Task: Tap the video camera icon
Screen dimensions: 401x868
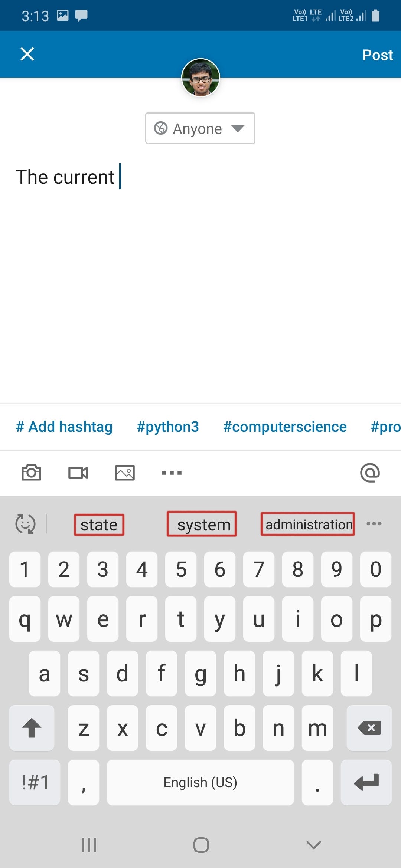Action: pos(78,473)
